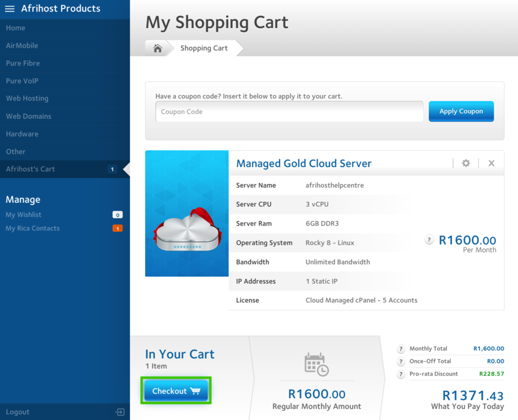Click help icon beside Monthly Total
This screenshot has height=420, width=518.
[x=401, y=349]
